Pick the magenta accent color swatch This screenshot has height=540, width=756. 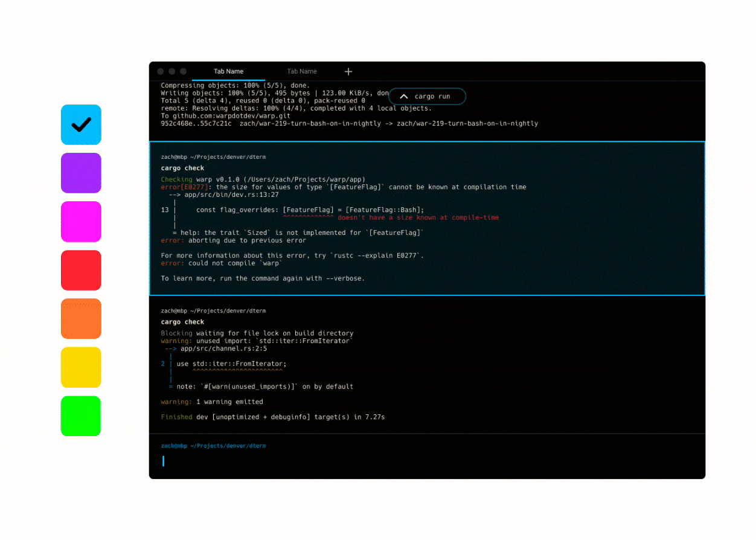point(81,222)
